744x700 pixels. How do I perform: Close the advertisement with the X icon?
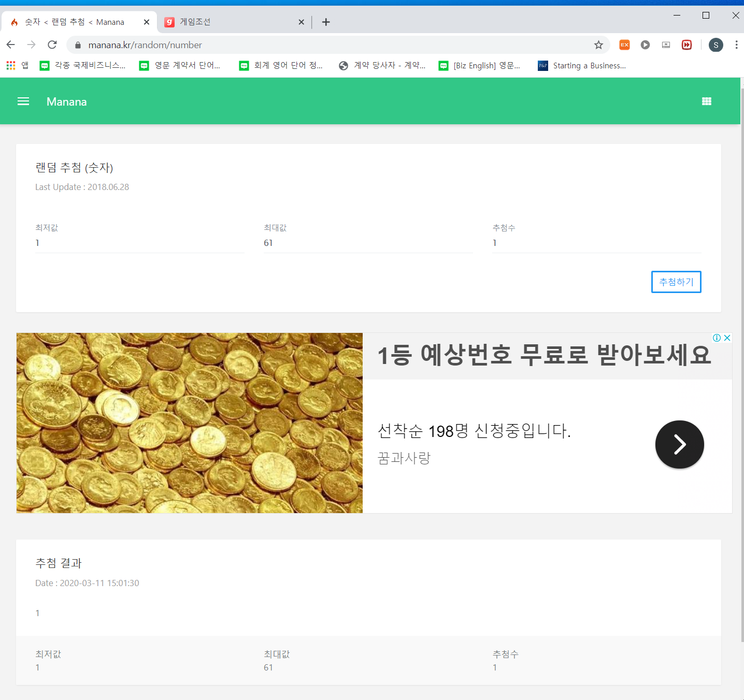click(x=727, y=338)
